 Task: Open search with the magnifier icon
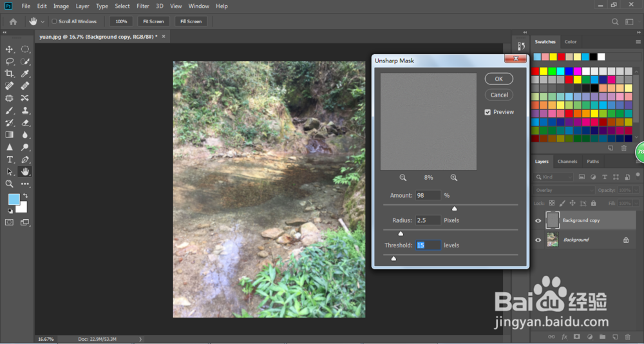tap(615, 22)
